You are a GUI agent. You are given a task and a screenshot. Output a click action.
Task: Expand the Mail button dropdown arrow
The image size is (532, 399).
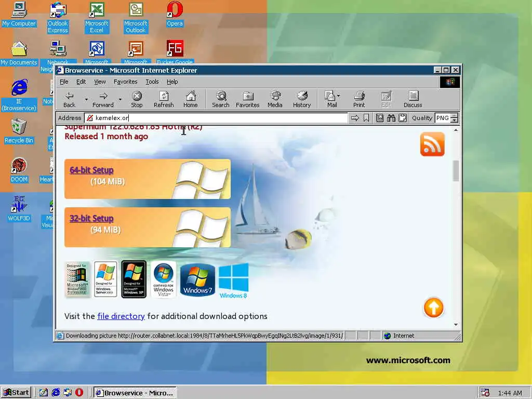click(339, 96)
